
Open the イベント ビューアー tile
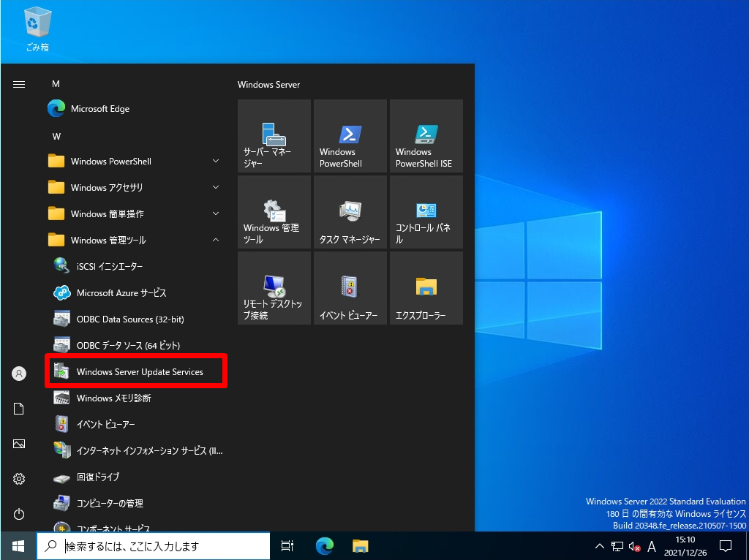(x=350, y=288)
